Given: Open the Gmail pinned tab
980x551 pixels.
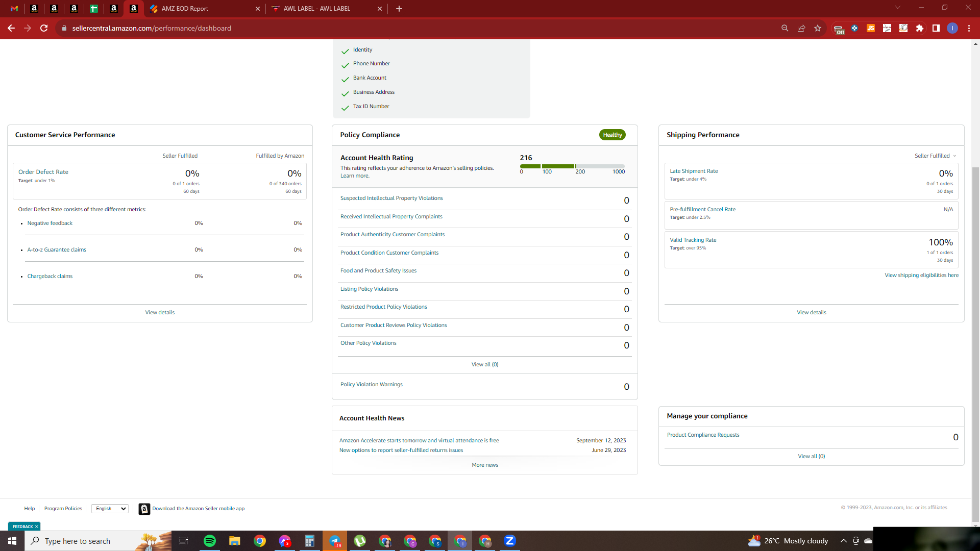Looking at the screenshot, I should [14, 9].
